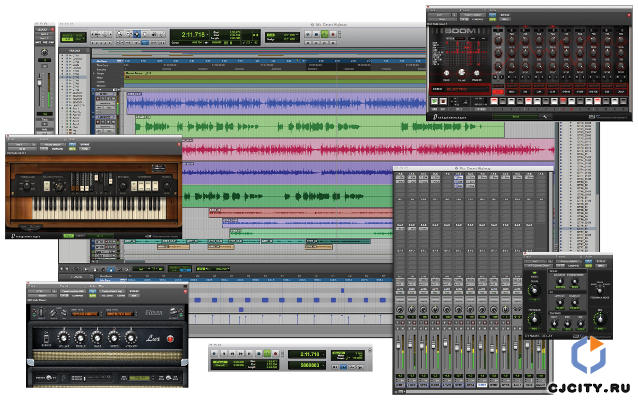Turn the first large knob on amp panel
Viewport: 638px width, 400px height.
63,338
